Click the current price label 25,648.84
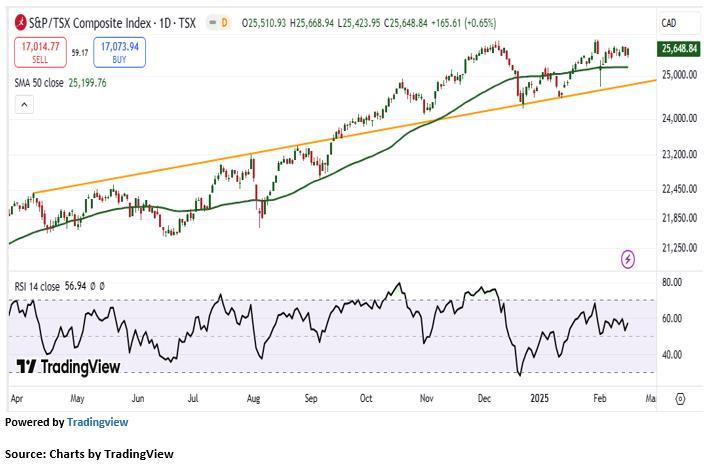This screenshot has height=466, width=710. tap(679, 48)
